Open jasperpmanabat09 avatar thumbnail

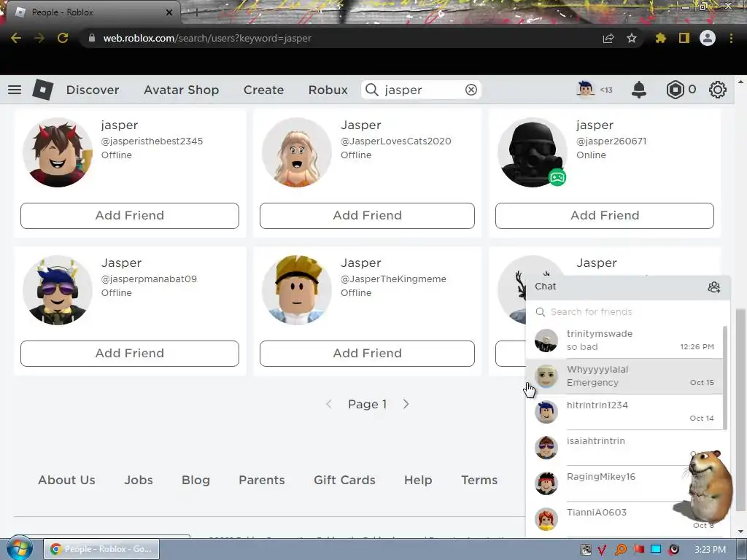(x=58, y=290)
